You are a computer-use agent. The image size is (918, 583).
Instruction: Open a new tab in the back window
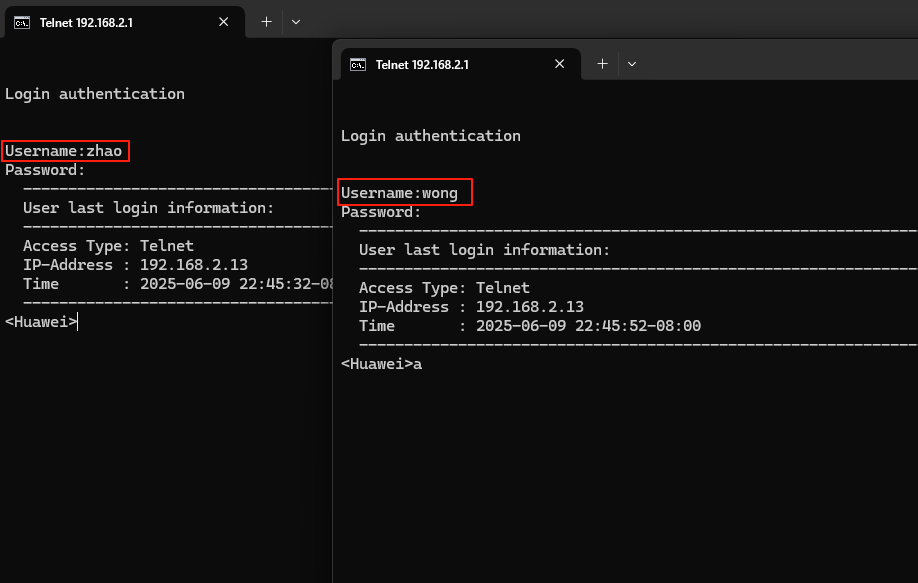point(266,22)
